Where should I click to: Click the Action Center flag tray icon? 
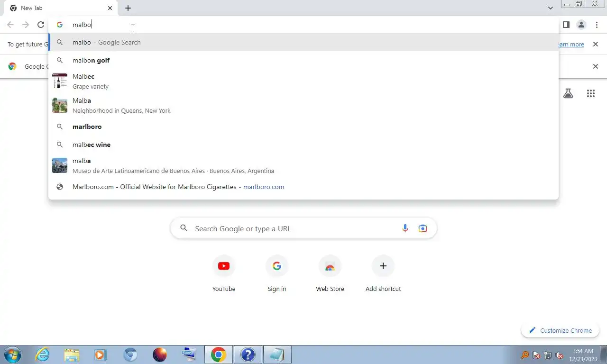click(x=537, y=355)
